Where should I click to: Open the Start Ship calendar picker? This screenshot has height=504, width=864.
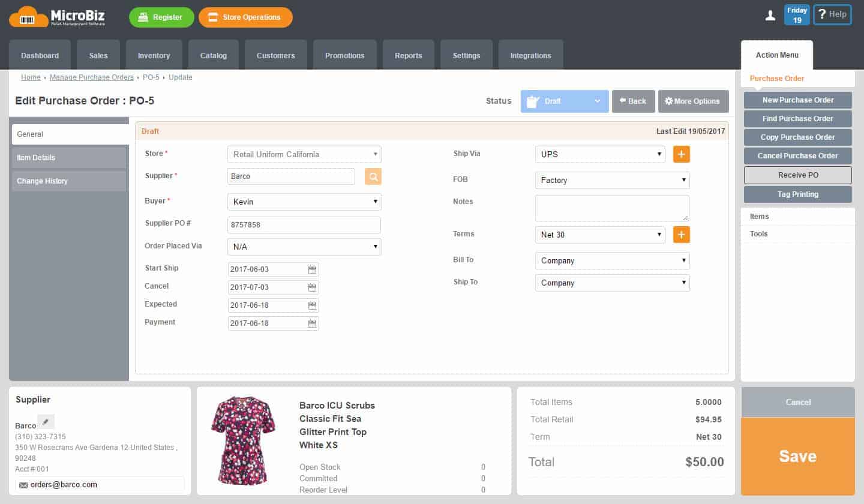(312, 269)
